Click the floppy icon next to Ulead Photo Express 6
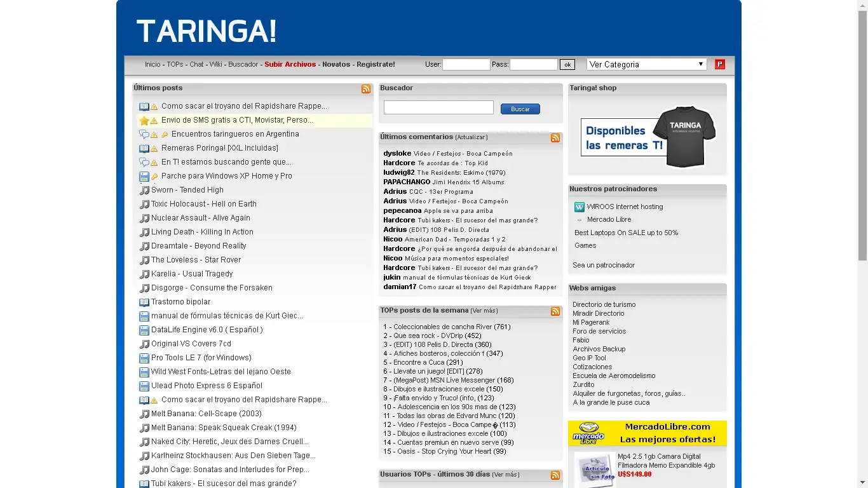Viewport: 868px width, 488px height. pos(144,386)
